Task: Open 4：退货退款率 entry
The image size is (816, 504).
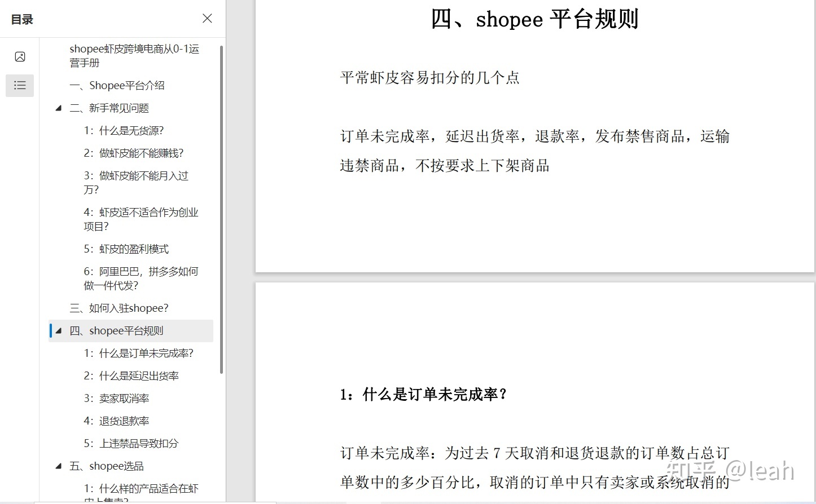Action: pos(116,421)
